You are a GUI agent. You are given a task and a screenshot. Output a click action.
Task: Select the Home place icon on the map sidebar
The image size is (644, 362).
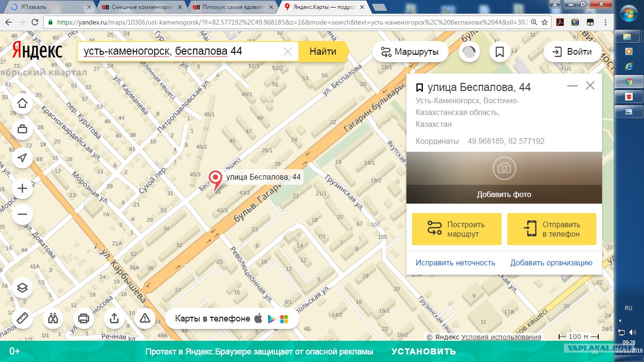(x=22, y=104)
